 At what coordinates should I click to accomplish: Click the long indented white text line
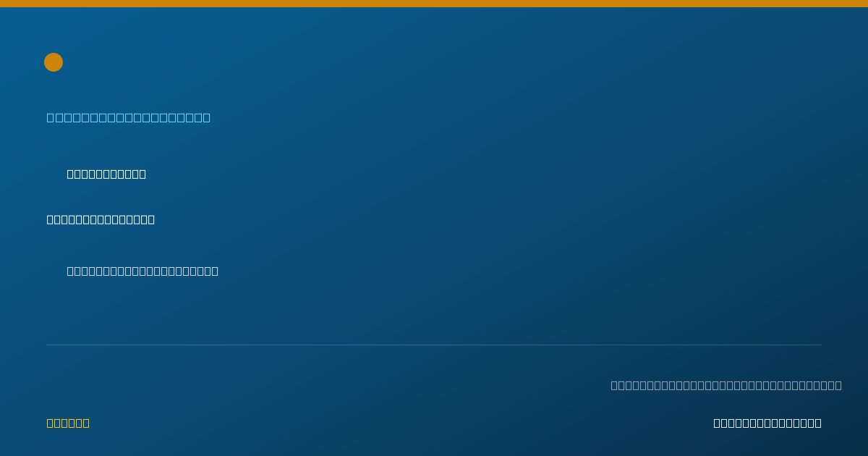coord(142,271)
